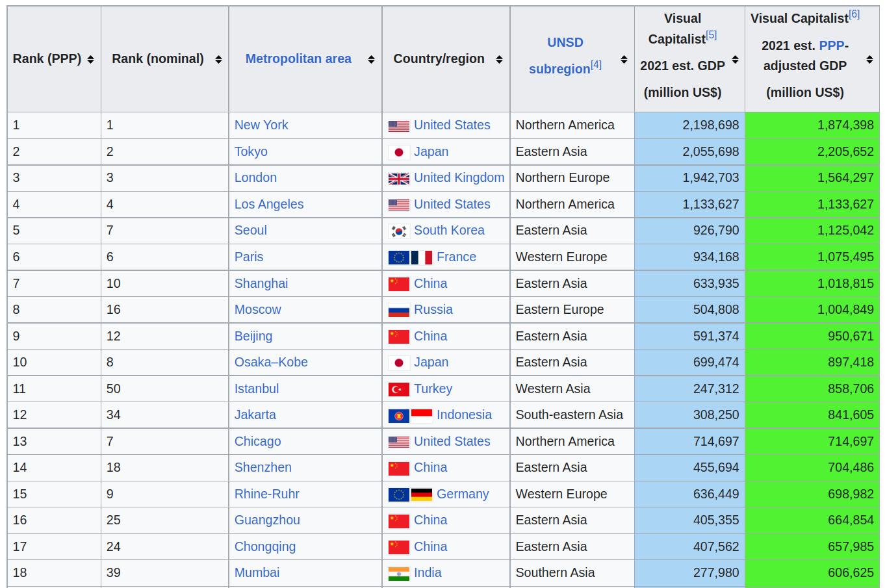Sort by UNSD subregion arrows
Viewport: 885px width, 588px height.
[624, 59]
